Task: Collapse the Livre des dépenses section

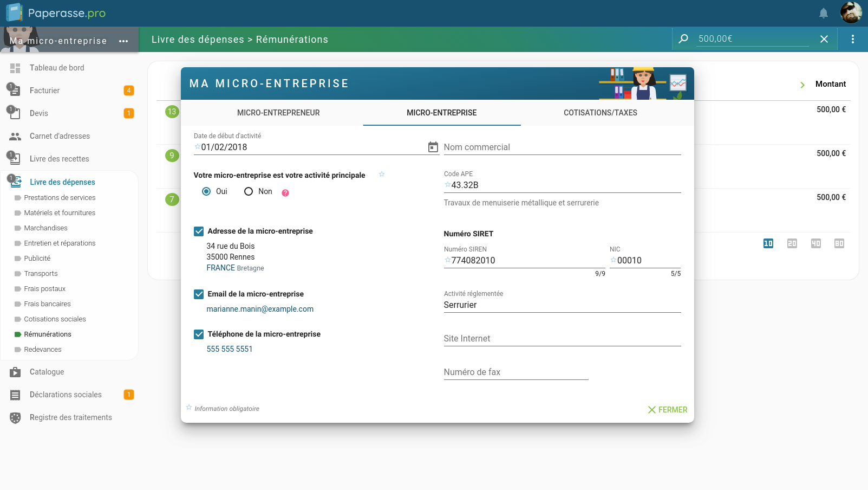Action: point(62,182)
